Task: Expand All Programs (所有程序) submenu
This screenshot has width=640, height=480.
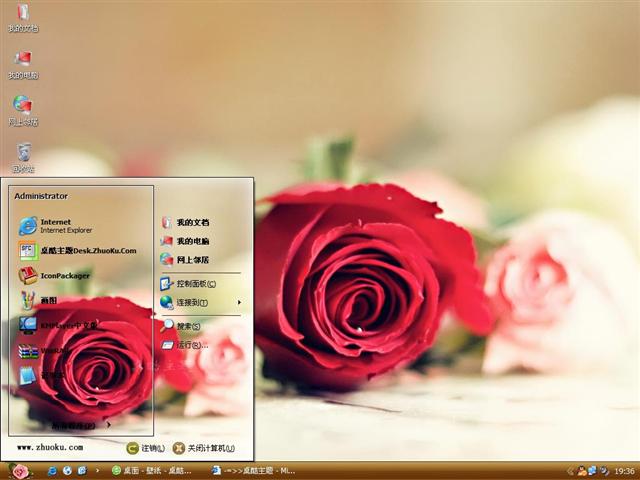Action: pyautogui.click(x=81, y=426)
